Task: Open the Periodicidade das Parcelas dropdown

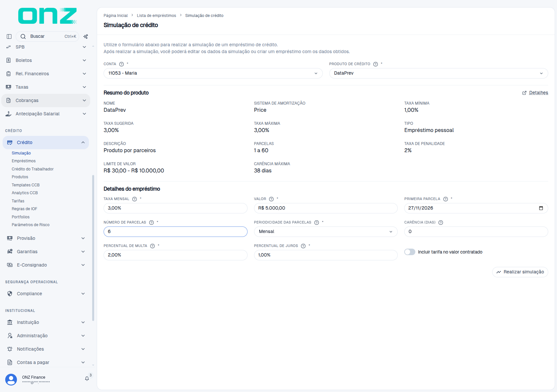Action: pyautogui.click(x=326, y=232)
